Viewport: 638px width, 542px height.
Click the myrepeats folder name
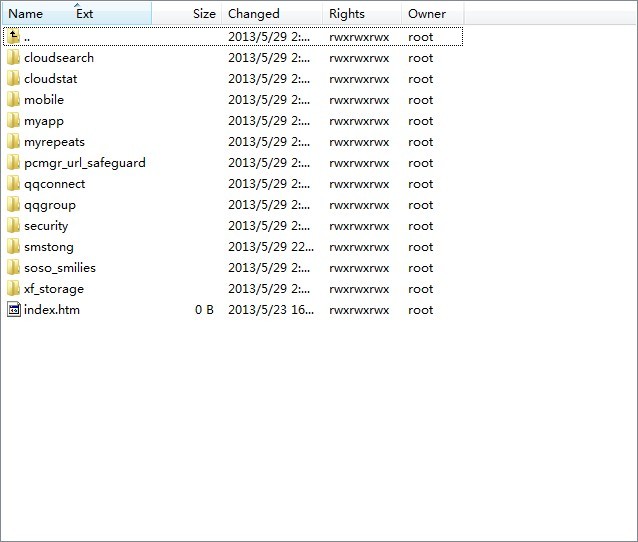(x=55, y=142)
